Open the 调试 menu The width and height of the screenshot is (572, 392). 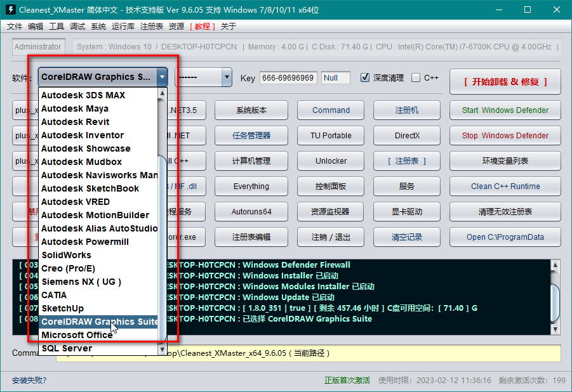(x=77, y=27)
